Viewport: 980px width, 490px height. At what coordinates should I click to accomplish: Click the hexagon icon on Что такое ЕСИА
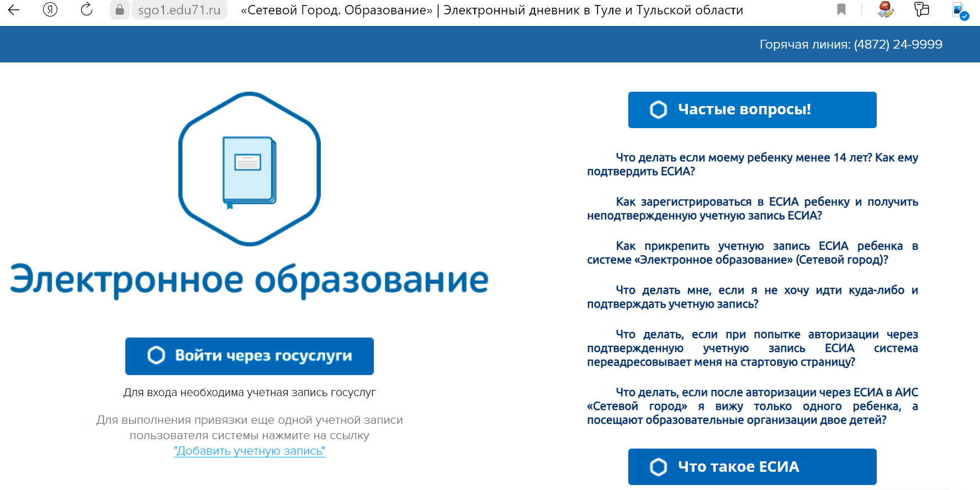click(x=658, y=467)
